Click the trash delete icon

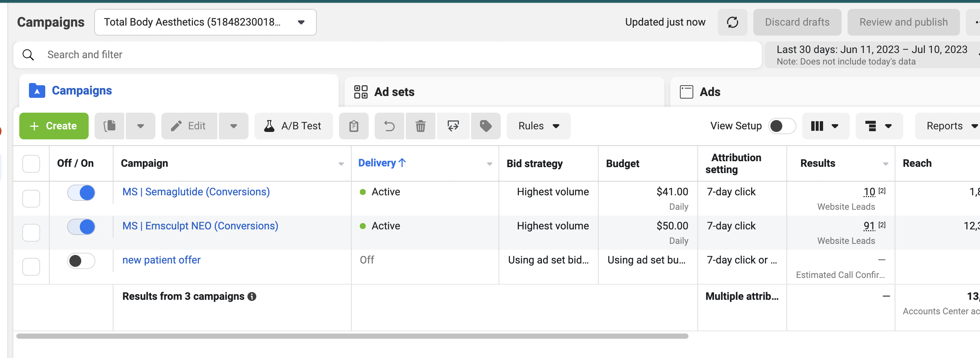420,126
